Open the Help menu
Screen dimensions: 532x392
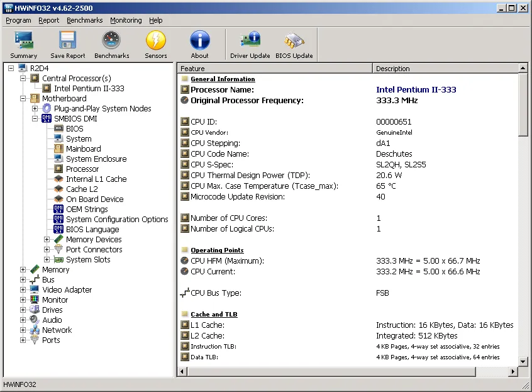pyautogui.click(x=156, y=20)
